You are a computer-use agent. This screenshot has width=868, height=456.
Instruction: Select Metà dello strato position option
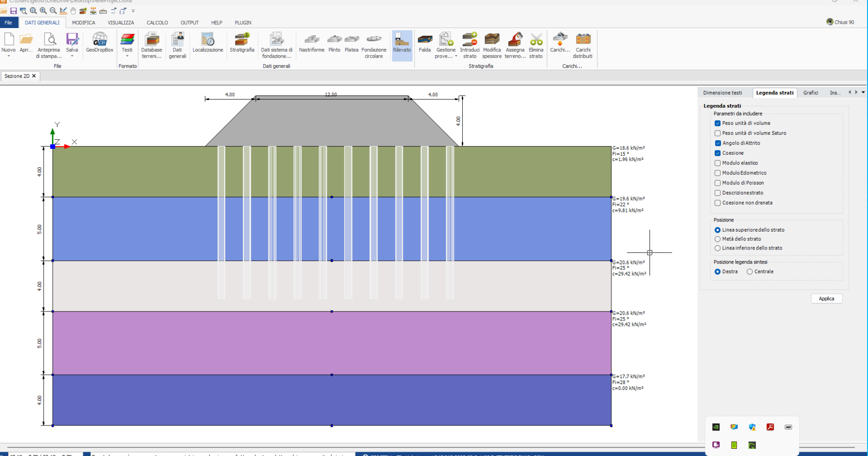[718, 239]
